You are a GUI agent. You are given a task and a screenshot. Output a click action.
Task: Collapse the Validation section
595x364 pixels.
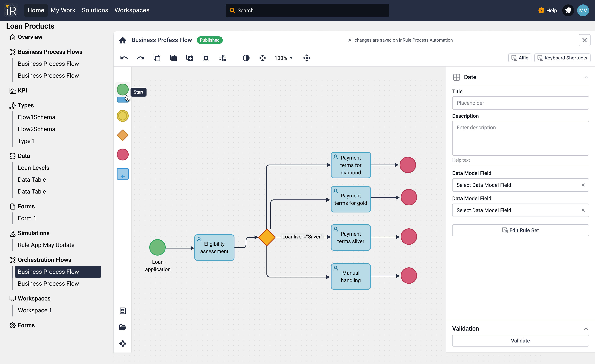[x=586, y=329]
